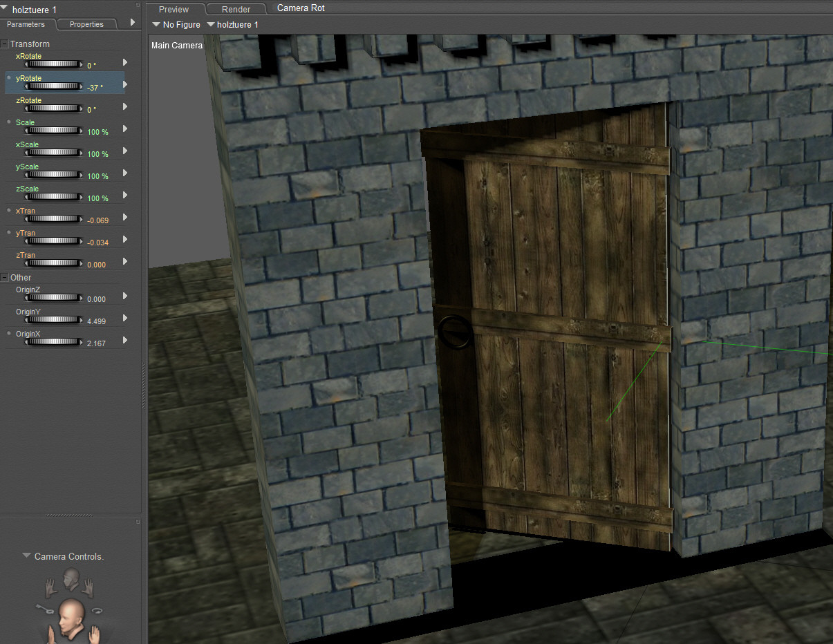The height and width of the screenshot is (644, 833).
Task: Click the OriginY value 4.499
Action: (x=97, y=321)
